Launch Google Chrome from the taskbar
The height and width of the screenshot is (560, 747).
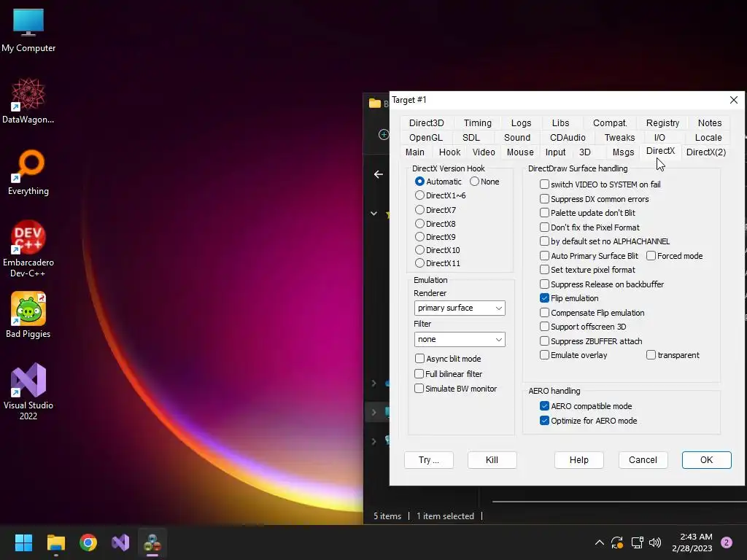pos(88,542)
